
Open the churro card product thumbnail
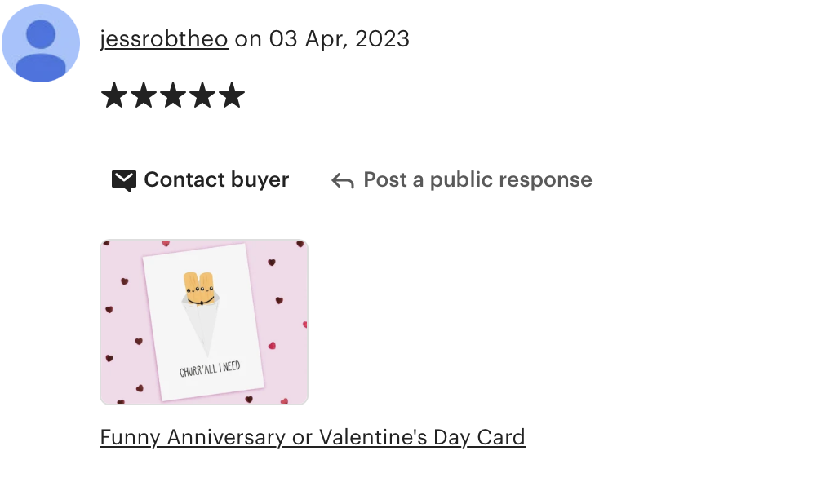pos(204,322)
